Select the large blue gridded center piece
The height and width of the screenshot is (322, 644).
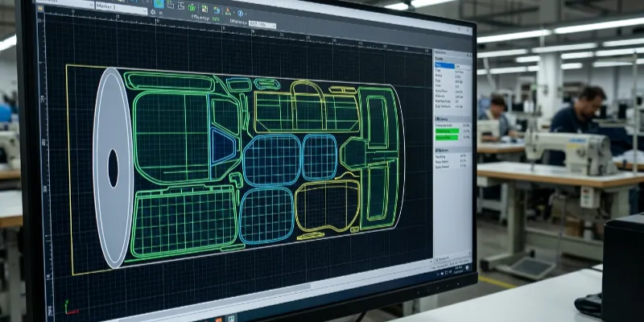272,159
